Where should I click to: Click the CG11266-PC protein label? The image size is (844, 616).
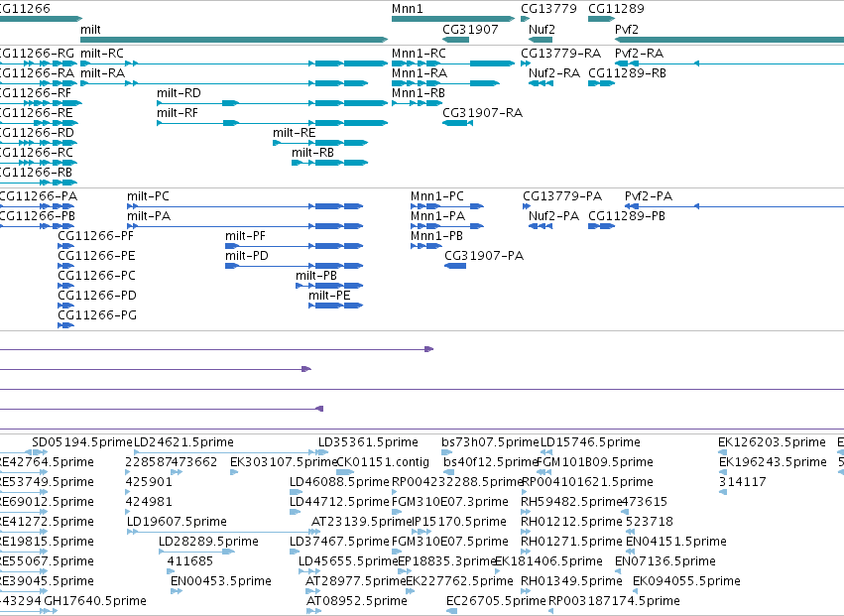pos(96,276)
